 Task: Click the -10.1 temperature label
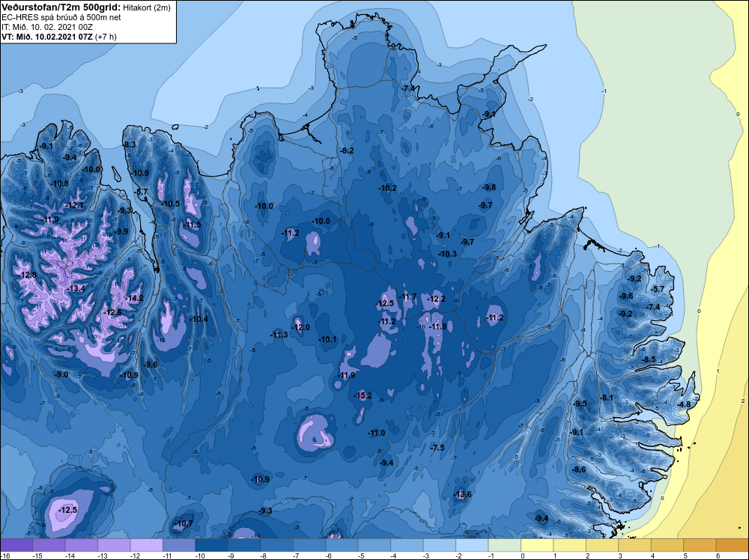pos(328,339)
